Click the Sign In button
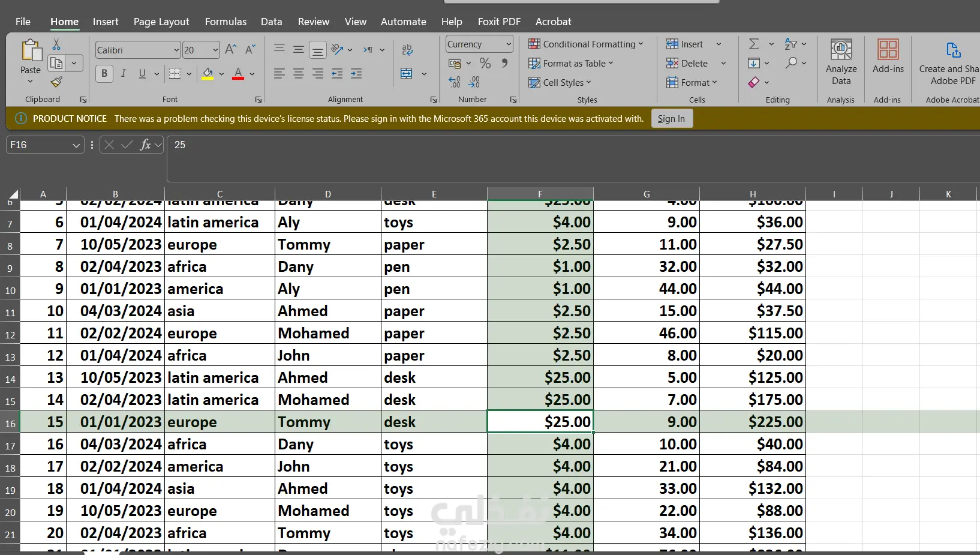 [672, 119]
